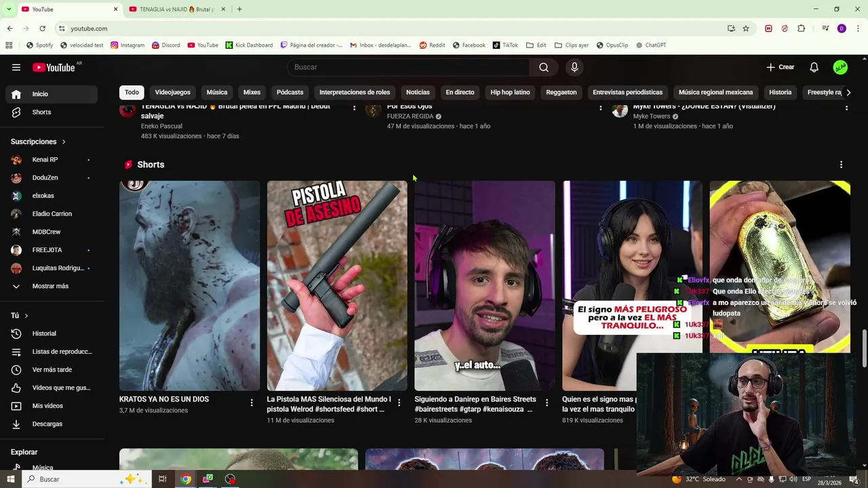Click Chrome icon in taskbar

point(185,479)
